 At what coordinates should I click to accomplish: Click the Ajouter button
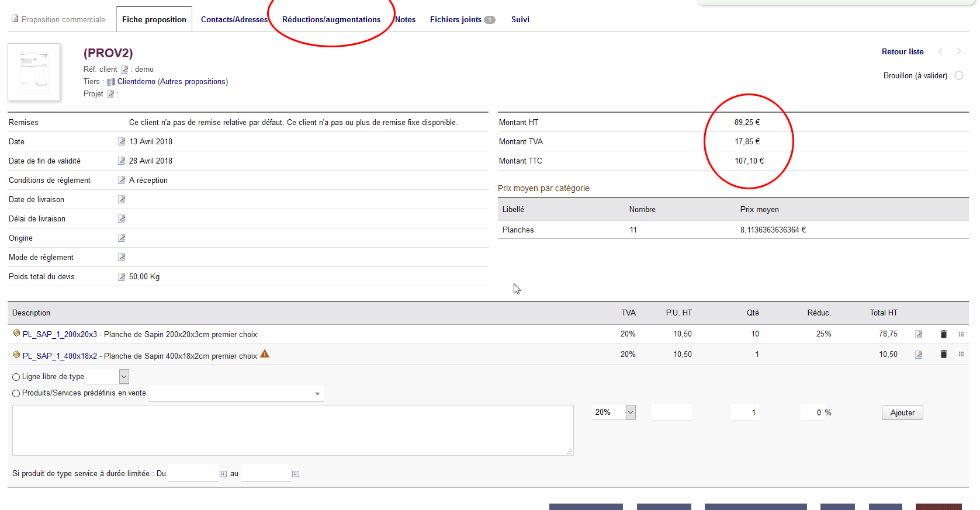click(x=902, y=412)
